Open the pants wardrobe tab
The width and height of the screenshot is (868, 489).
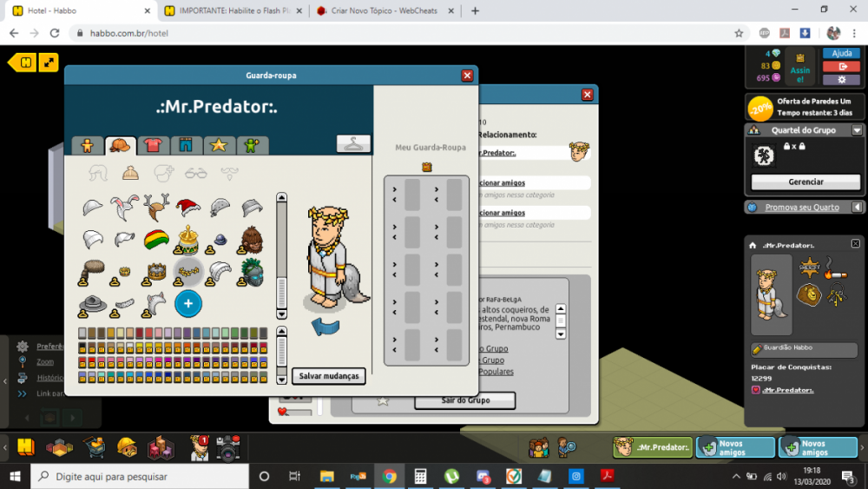(x=186, y=145)
